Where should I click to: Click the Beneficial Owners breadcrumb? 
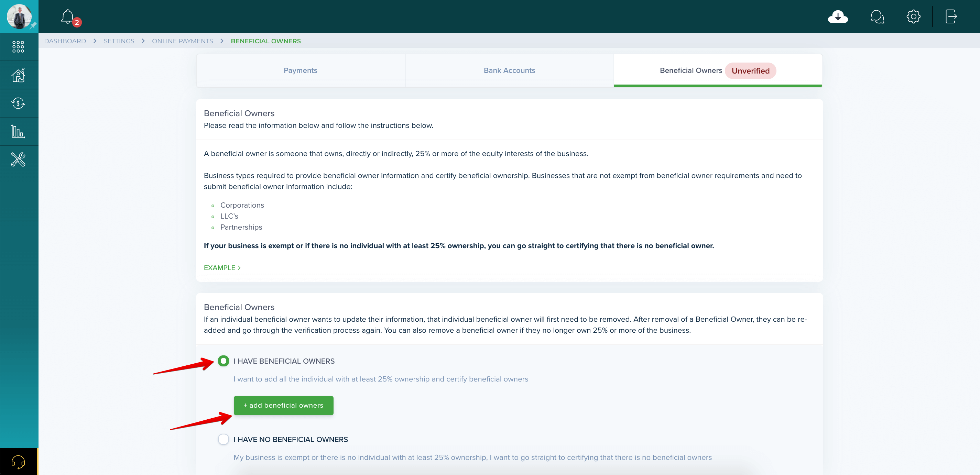point(265,41)
